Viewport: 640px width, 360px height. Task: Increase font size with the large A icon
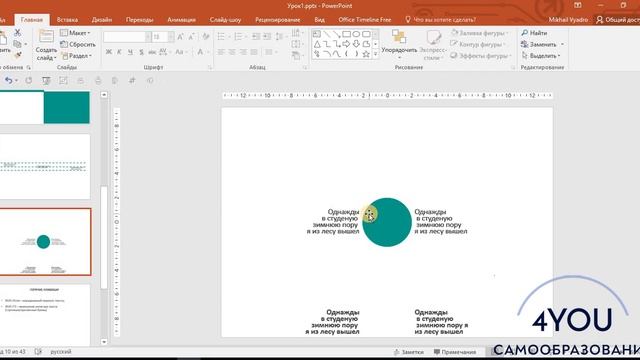click(x=180, y=37)
